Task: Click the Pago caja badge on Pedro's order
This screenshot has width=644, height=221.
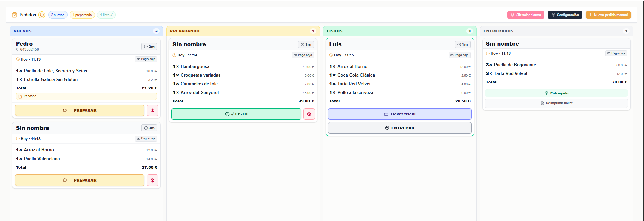Action: pos(146,59)
